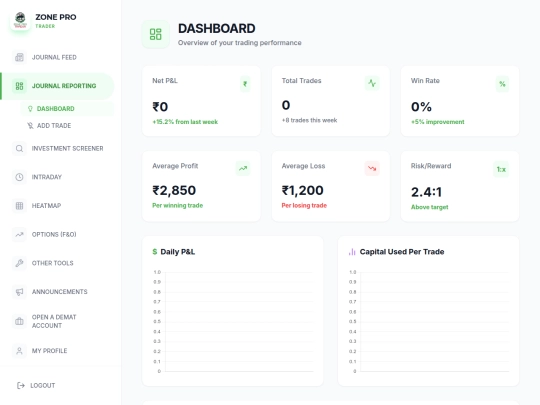540x405 pixels.
Task: Click the activity pulse icon on the Total Trades card
Action: [x=372, y=83]
